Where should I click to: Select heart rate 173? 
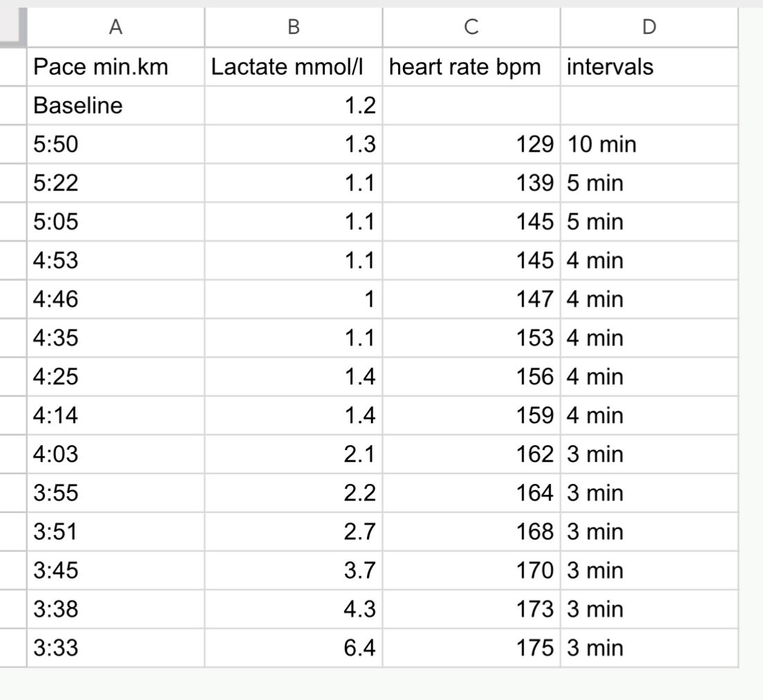click(x=471, y=609)
